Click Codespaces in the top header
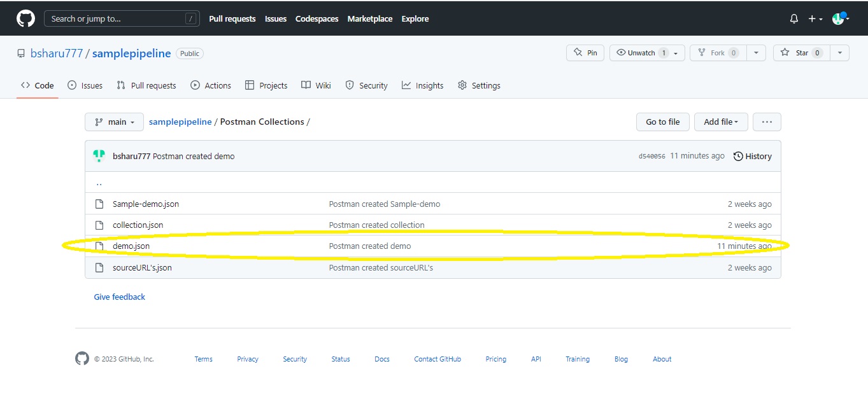The width and height of the screenshot is (868, 394). (317, 19)
